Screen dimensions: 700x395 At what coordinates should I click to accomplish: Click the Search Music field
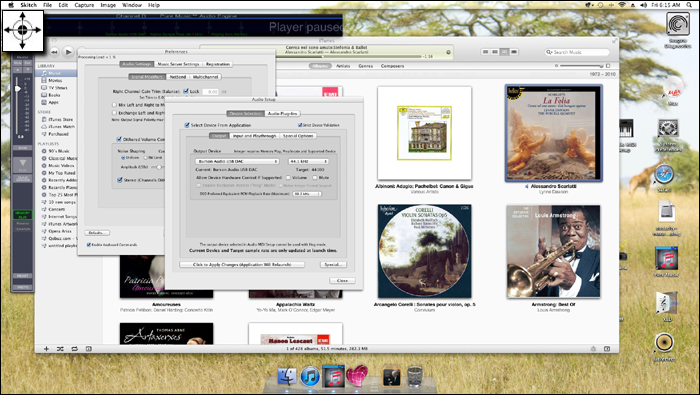tap(577, 52)
